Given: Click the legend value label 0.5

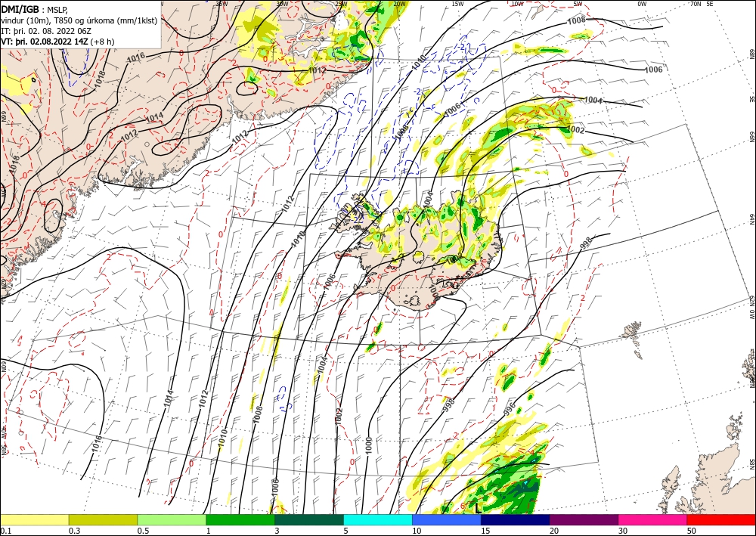Looking at the screenshot, I should point(143,531).
